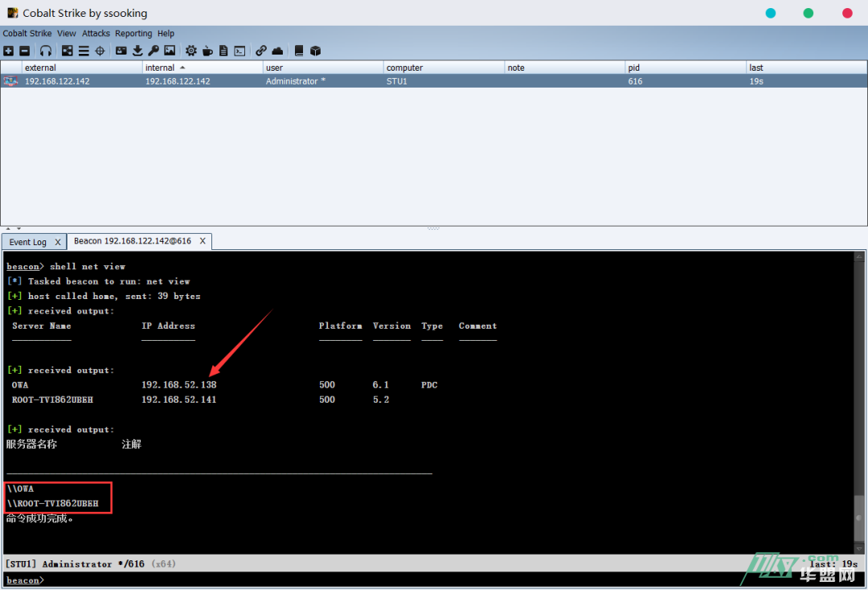
Task: Click the coffee cup Java attack icon
Action: (207, 51)
